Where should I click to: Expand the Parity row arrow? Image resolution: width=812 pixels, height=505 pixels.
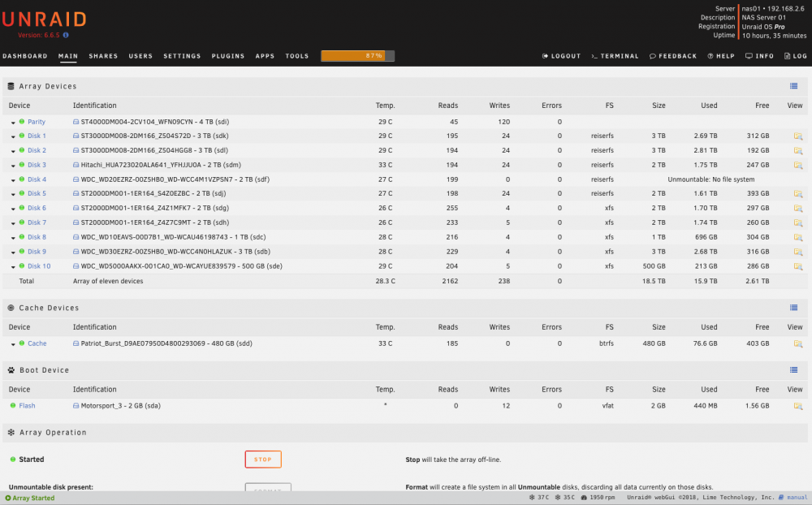(x=13, y=123)
